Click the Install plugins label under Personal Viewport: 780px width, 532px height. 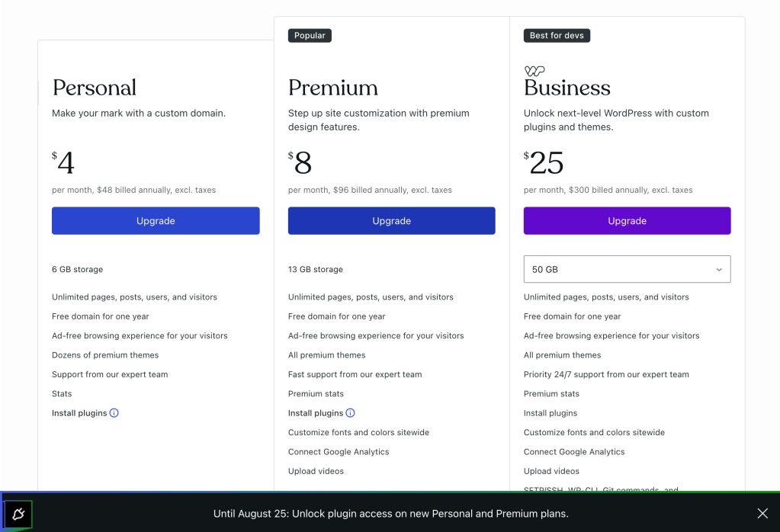tap(79, 413)
